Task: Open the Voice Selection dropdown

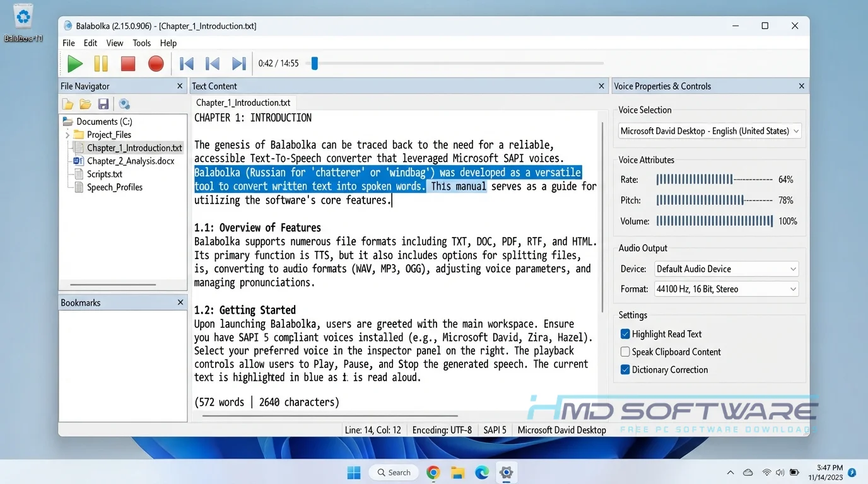Action: coord(710,131)
